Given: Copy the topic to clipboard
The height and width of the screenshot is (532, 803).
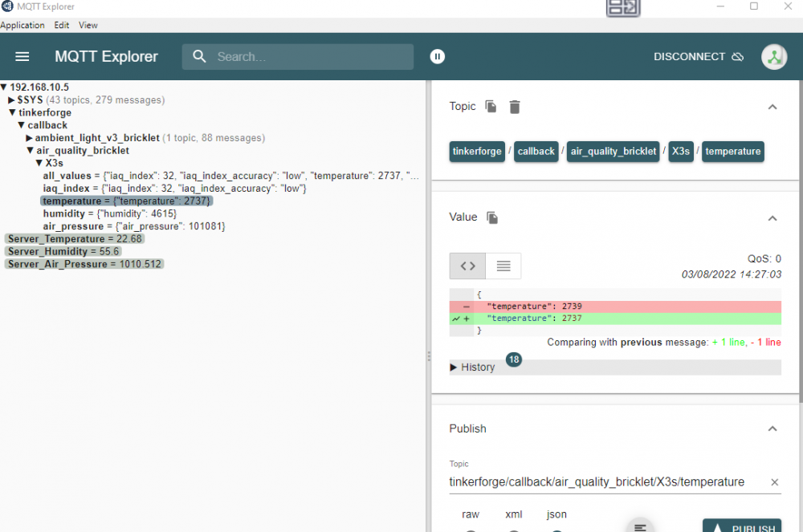Looking at the screenshot, I should point(491,107).
